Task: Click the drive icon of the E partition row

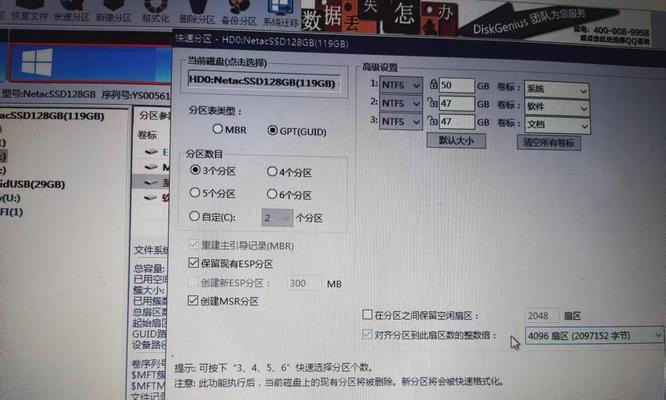Action: point(151,152)
